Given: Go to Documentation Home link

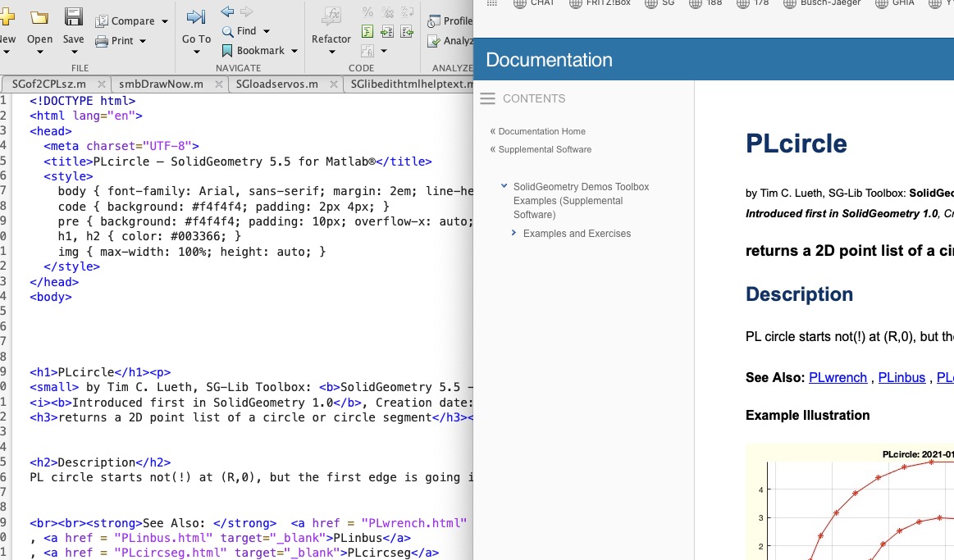Looking at the screenshot, I should click(x=541, y=131).
